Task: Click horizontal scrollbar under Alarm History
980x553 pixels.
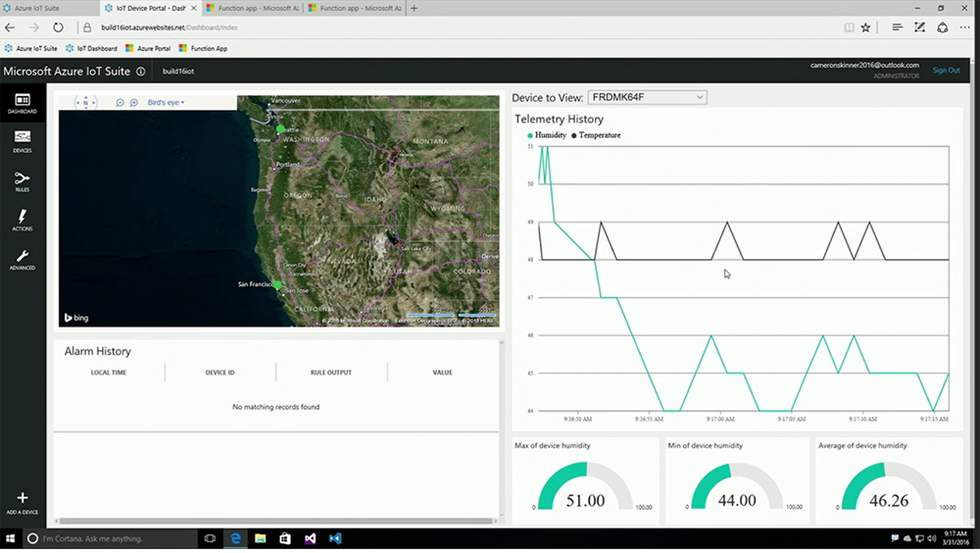Action: (275, 521)
